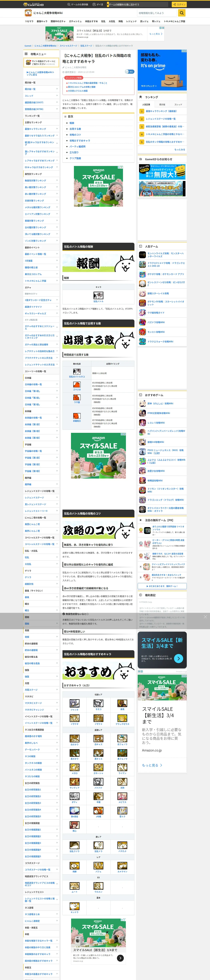Expand free games list with さまざまあります button
Viewport: 210px width, 980px height.
point(162,586)
